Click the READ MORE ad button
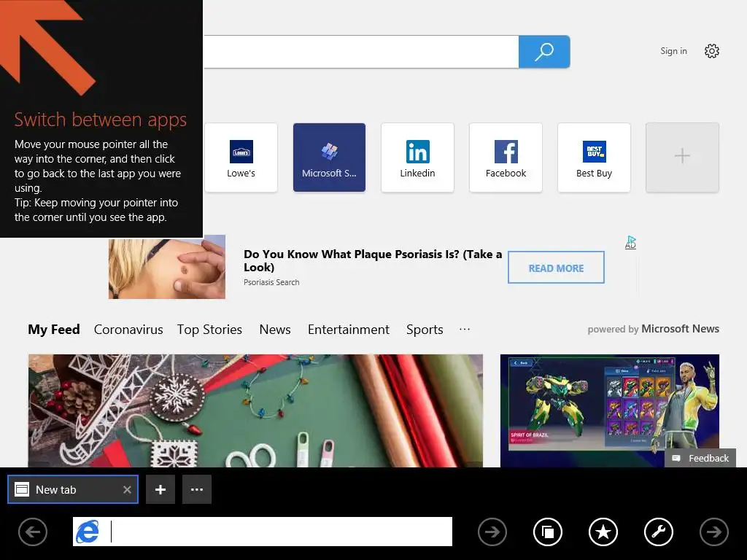The height and width of the screenshot is (560, 747). point(556,268)
